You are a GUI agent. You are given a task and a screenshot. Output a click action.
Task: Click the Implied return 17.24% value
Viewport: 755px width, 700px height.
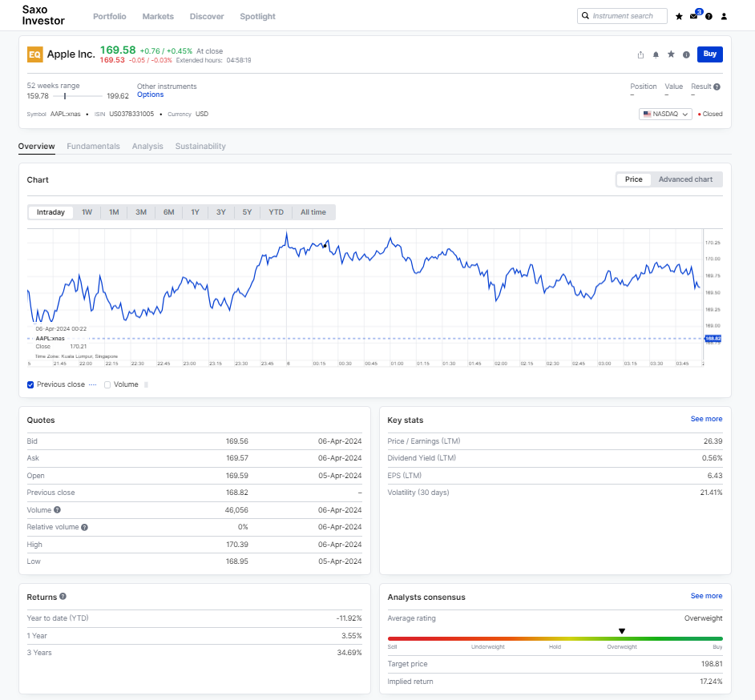(711, 682)
